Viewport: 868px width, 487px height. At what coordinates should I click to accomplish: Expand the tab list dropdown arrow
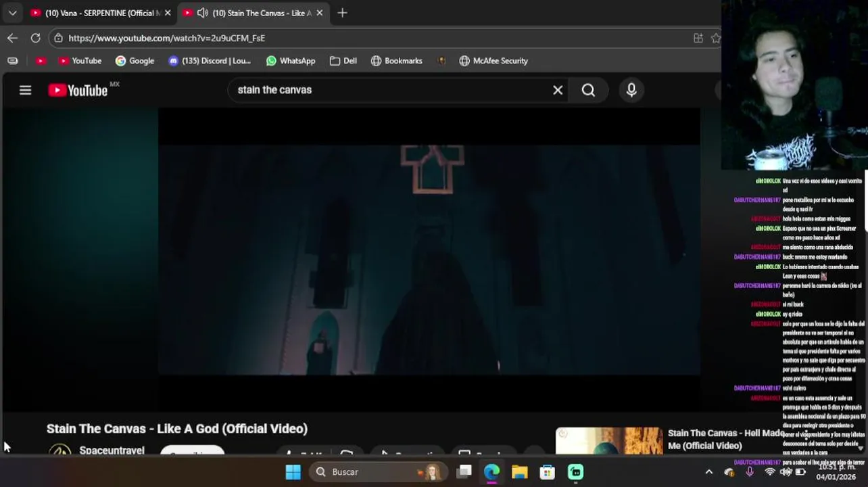coord(12,13)
